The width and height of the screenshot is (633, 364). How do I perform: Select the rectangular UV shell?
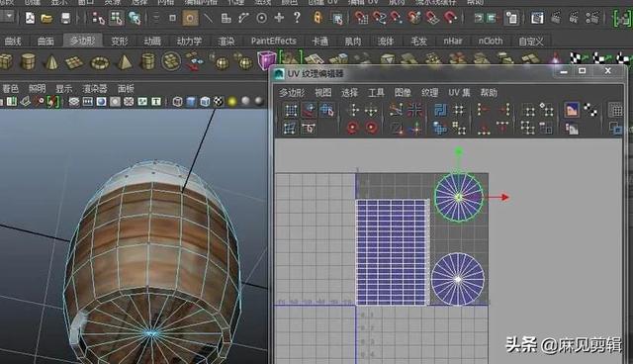tap(392, 252)
